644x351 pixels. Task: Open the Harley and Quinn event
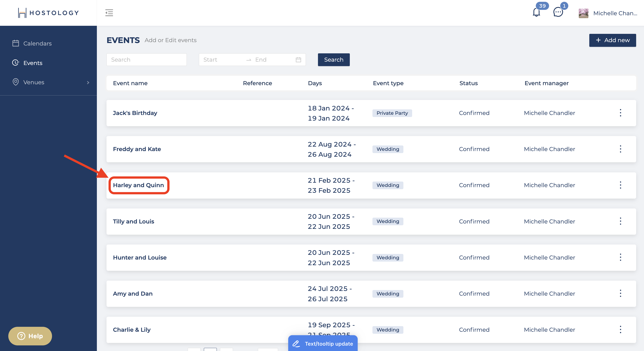138,185
